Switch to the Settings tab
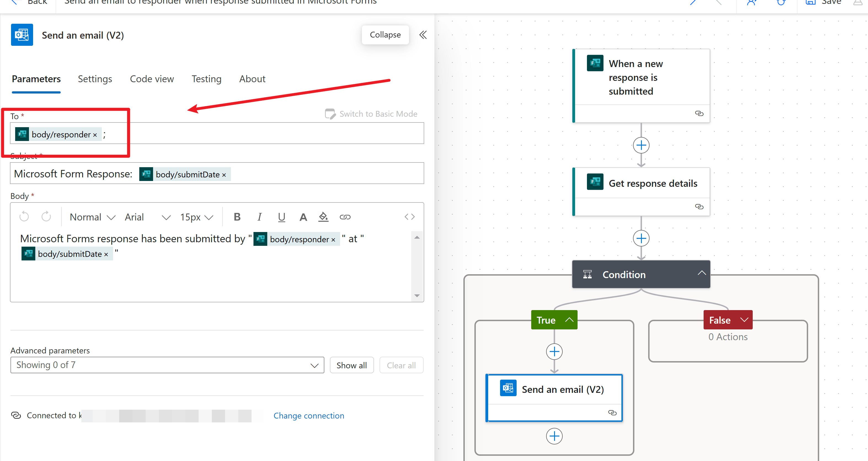Screen dimensions: 868x461 tap(95, 79)
